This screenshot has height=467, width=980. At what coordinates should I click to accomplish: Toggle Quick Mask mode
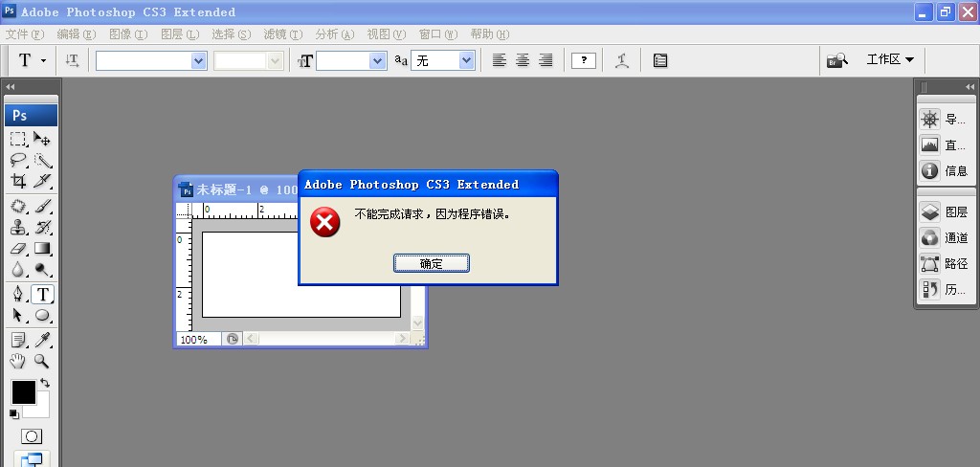point(32,436)
